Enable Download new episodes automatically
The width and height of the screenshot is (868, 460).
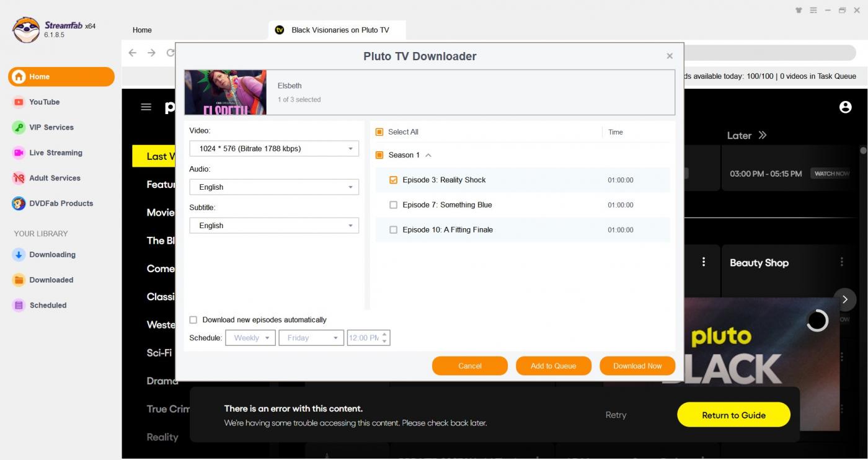(x=193, y=320)
